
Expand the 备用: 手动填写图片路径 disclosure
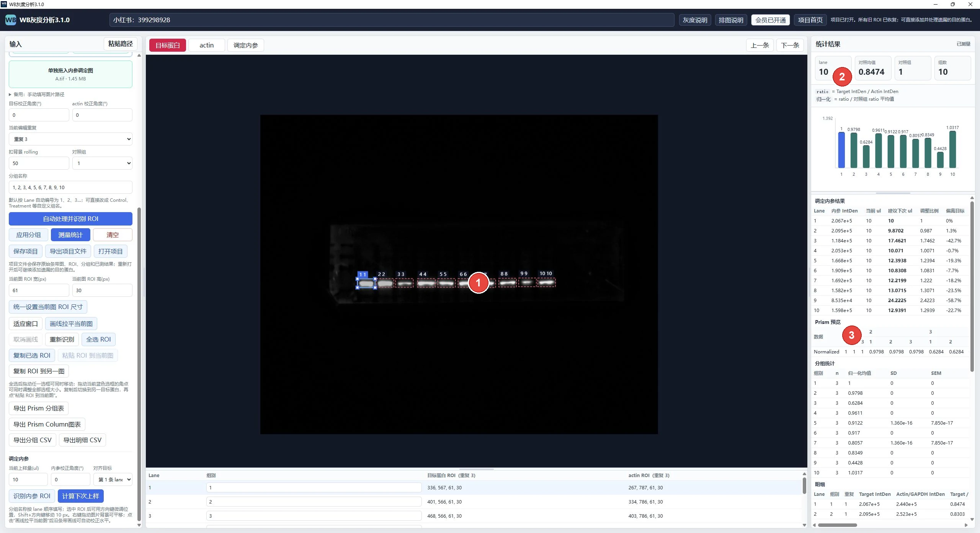point(37,94)
